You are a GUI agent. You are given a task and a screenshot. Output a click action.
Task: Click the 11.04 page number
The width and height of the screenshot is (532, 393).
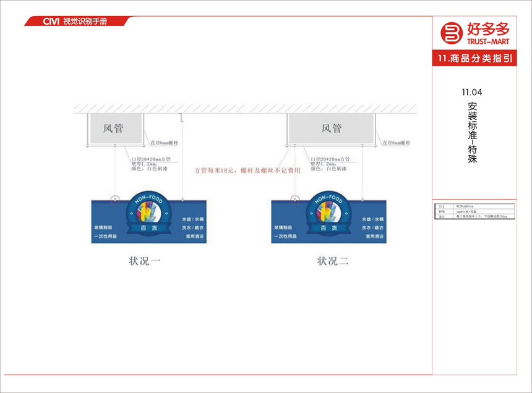pos(471,92)
